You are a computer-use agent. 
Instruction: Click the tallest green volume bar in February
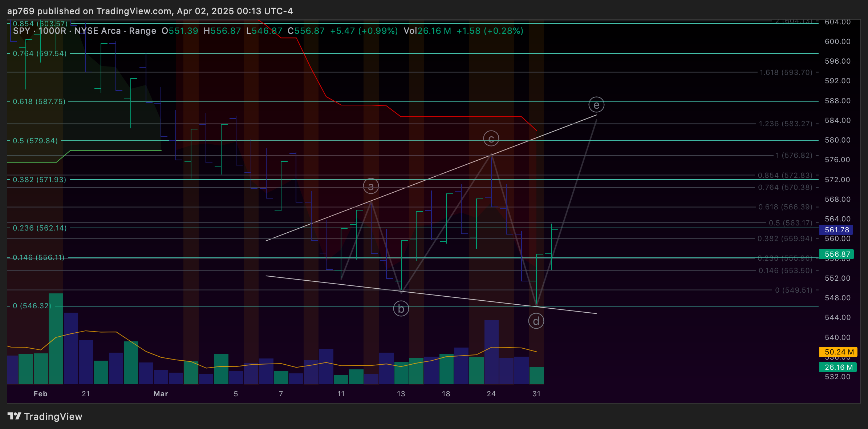point(56,339)
